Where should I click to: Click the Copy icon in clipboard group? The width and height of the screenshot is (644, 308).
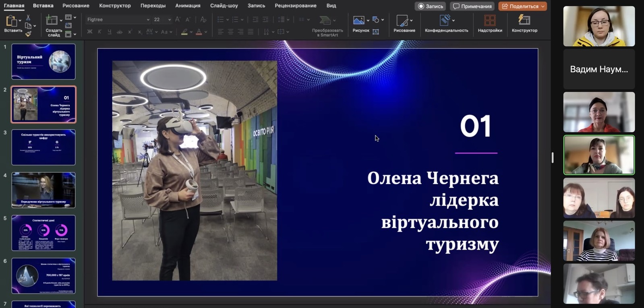tap(28, 26)
